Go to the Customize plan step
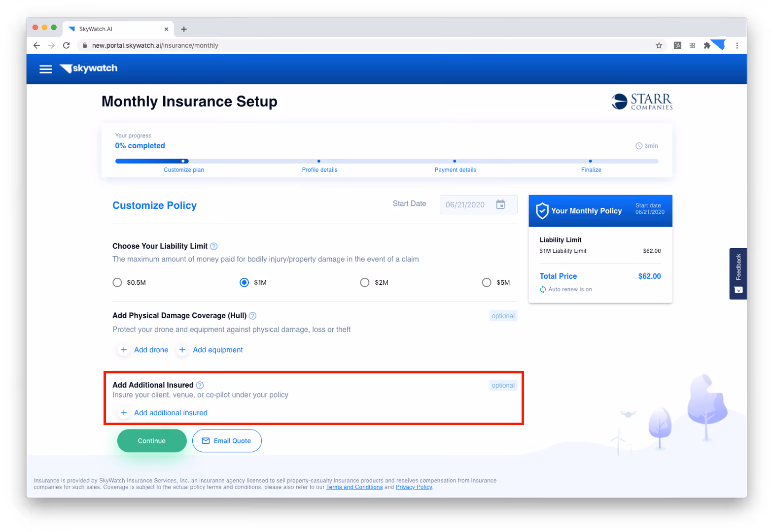This screenshot has width=773, height=532. point(184,170)
